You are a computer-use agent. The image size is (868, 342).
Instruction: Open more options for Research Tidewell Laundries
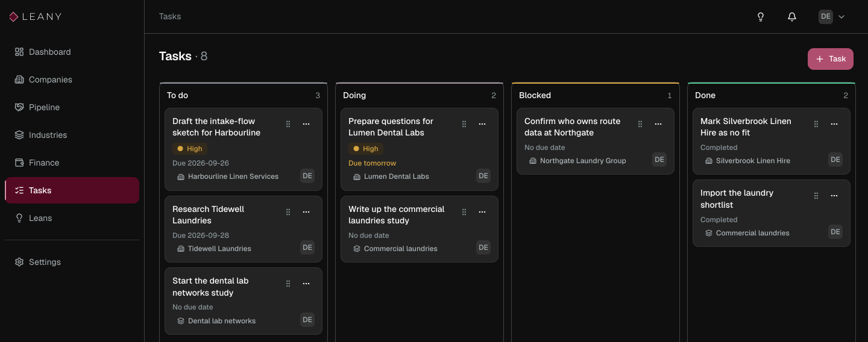[306, 212]
